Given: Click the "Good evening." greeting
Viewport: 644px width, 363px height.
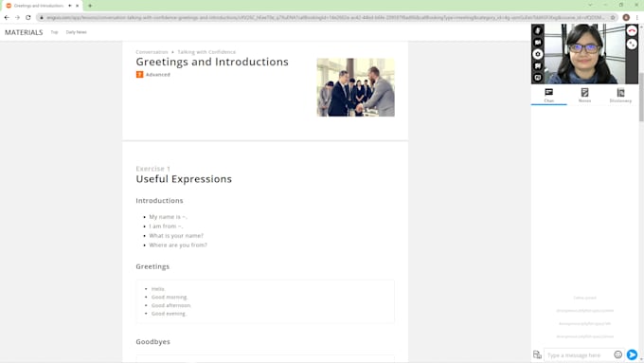Looking at the screenshot, I should 169,314.
